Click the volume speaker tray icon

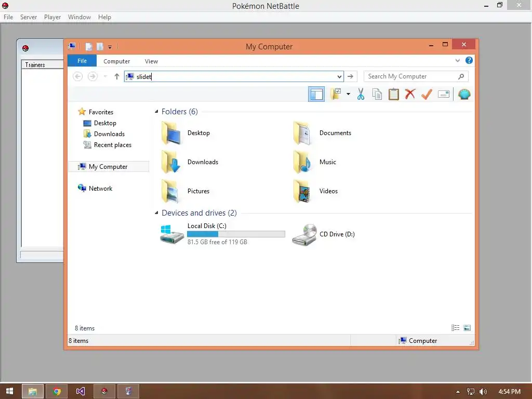(483, 392)
